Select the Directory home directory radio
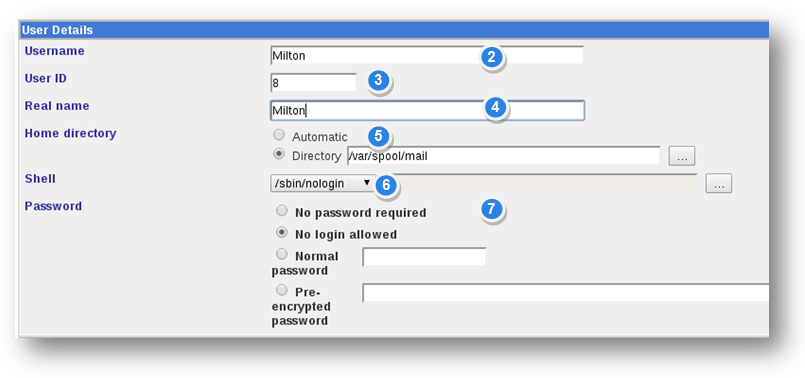 tap(279, 154)
